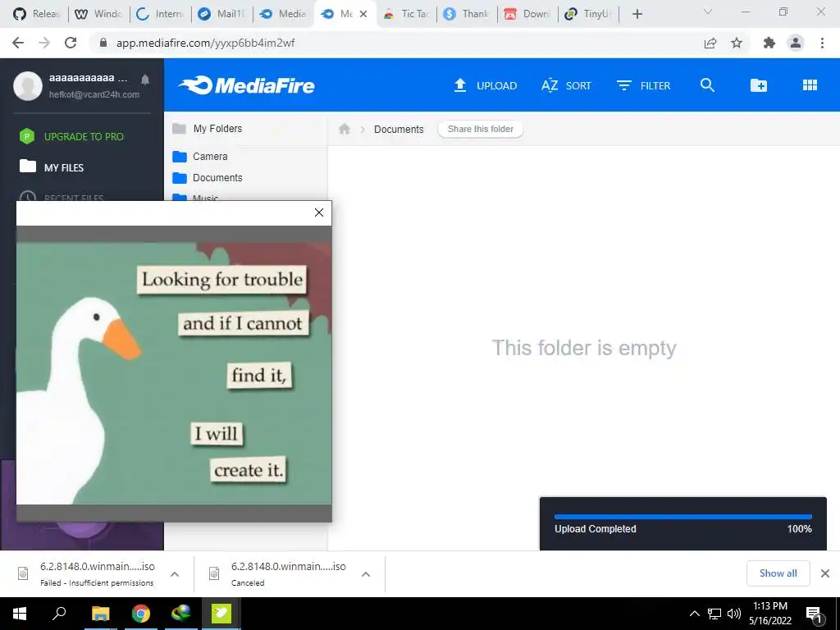Click the account avatar picture
Image resolution: width=840 pixels, height=630 pixels.
[x=28, y=85]
